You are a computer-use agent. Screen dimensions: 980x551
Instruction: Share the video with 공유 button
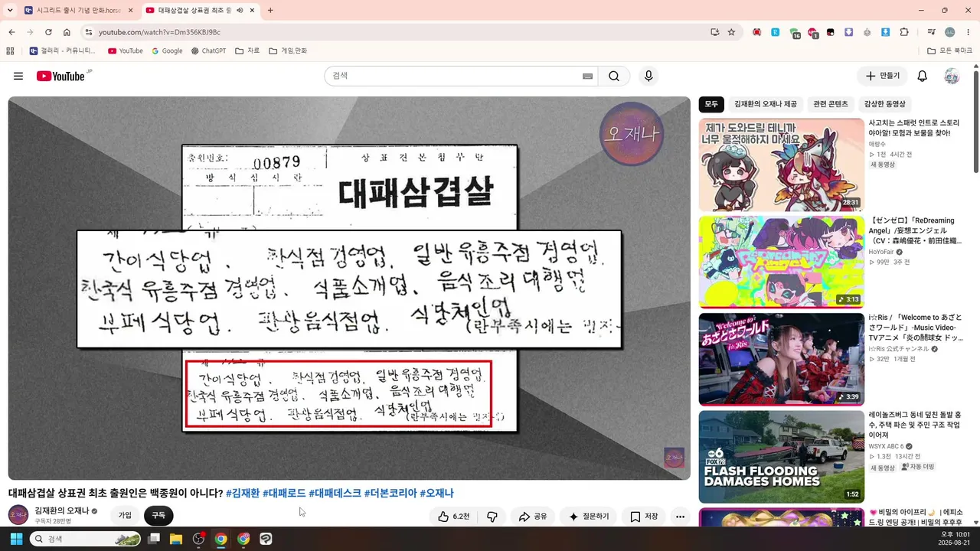pos(533,517)
